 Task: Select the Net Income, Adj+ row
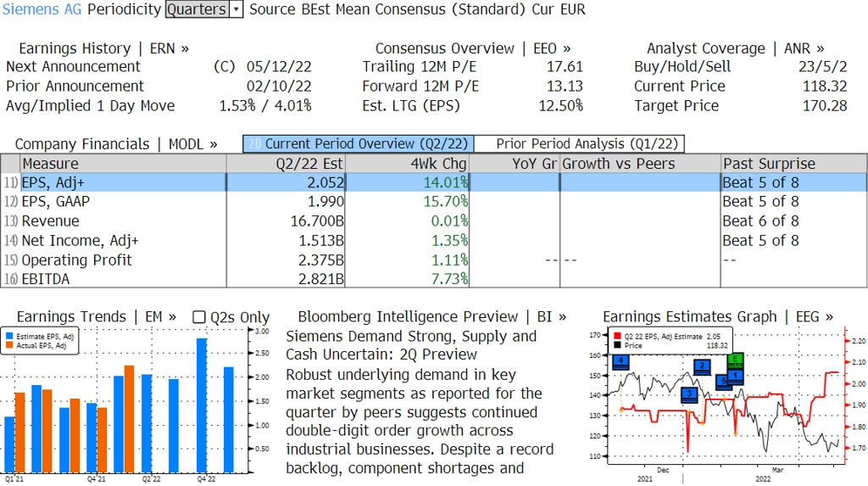[x=434, y=241]
